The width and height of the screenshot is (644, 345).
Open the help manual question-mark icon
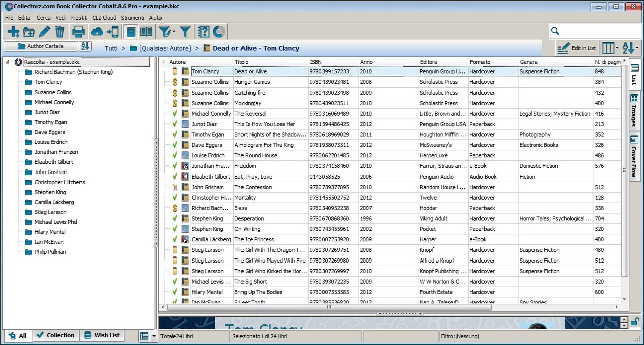(x=203, y=32)
